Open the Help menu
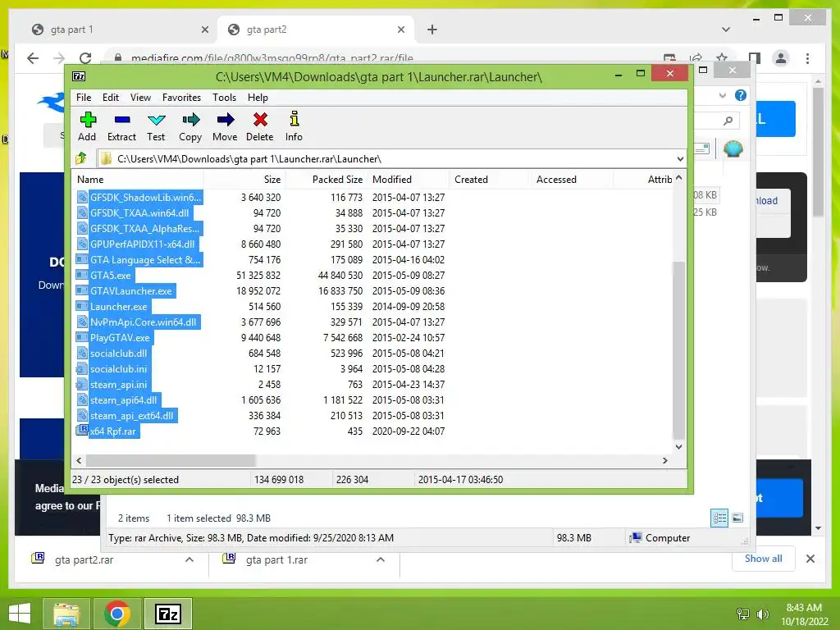This screenshot has height=630, width=840. pos(258,98)
